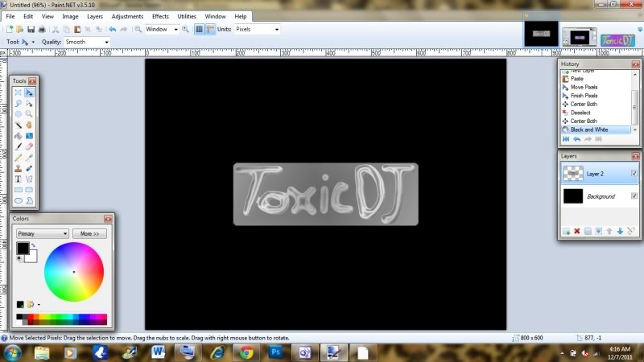Toggle Background layer visibility checkbox
Image resolution: width=644 pixels, height=362 pixels.
point(634,196)
